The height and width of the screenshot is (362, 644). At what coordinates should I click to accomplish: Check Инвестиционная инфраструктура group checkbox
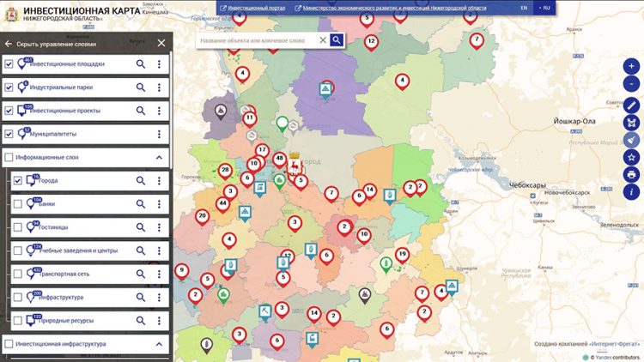click(9, 344)
